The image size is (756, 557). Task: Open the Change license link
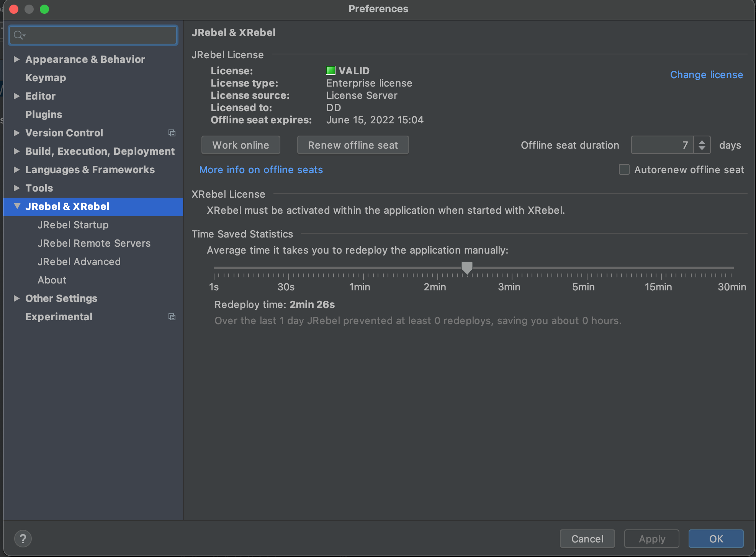click(x=707, y=75)
